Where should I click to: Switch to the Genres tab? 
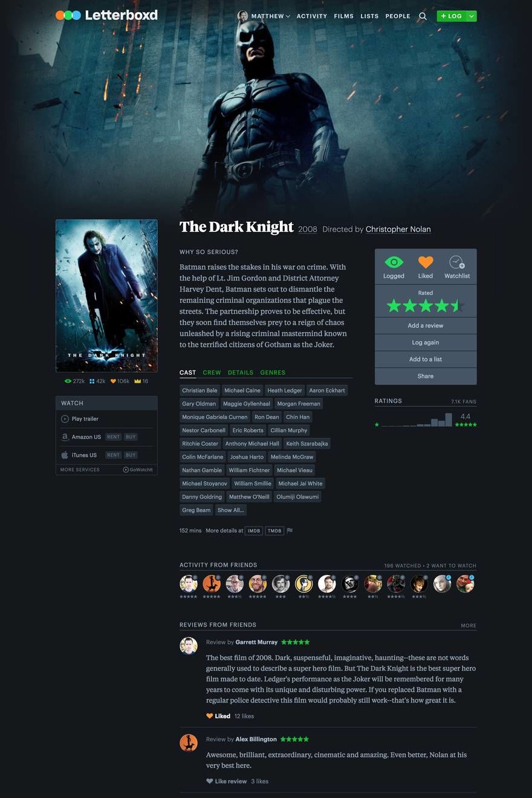(273, 372)
